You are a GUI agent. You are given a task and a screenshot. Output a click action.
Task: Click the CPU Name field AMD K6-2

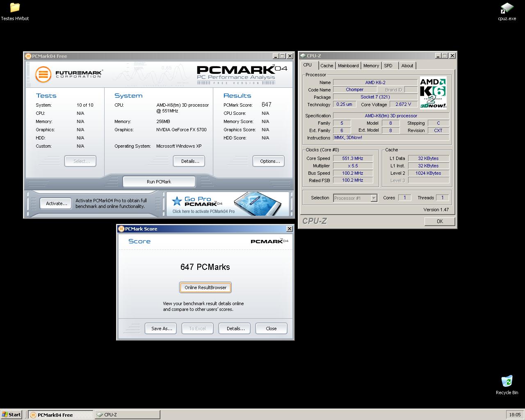click(x=375, y=82)
